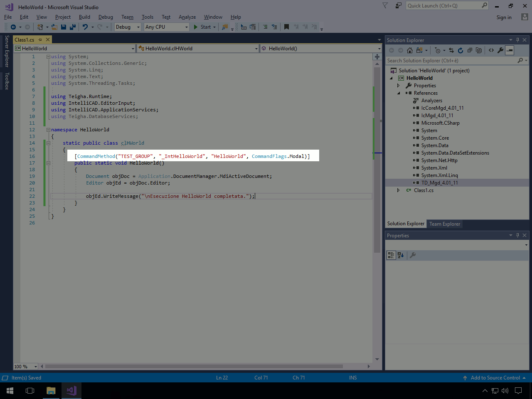Expand the Properties node in solution tree
The image size is (532, 399).
[x=398, y=86]
